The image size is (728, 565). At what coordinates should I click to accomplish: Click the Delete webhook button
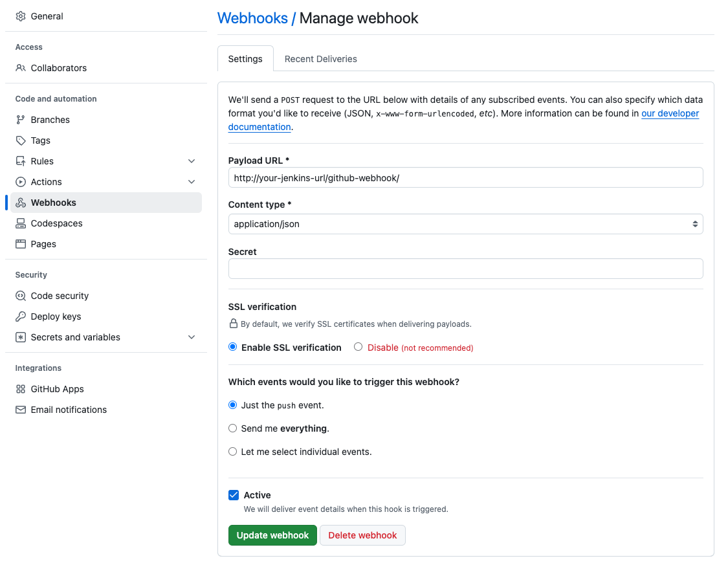coord(362,535)
